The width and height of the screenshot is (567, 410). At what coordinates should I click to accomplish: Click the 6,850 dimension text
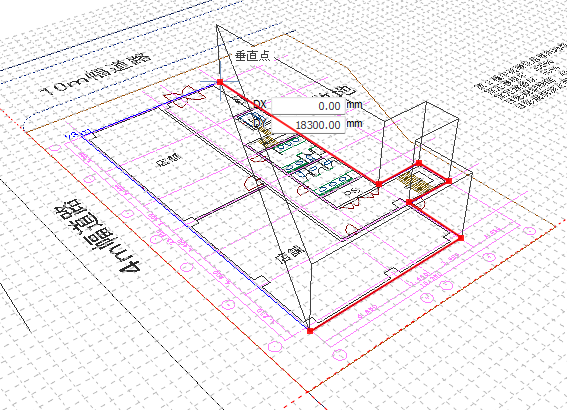368,312
